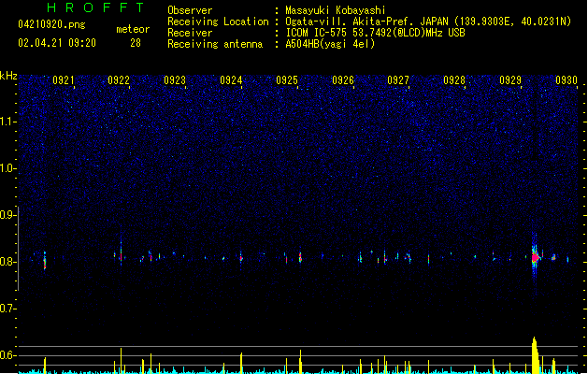Click the 0.7 kHz axis label
The image size is (588, 374).
[7, 309]
